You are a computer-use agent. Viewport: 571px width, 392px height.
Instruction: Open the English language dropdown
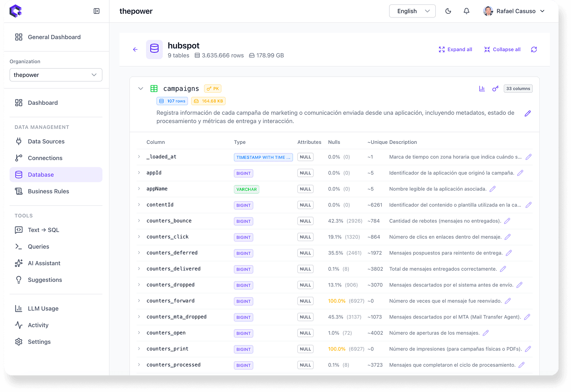[x=412, y=11]
